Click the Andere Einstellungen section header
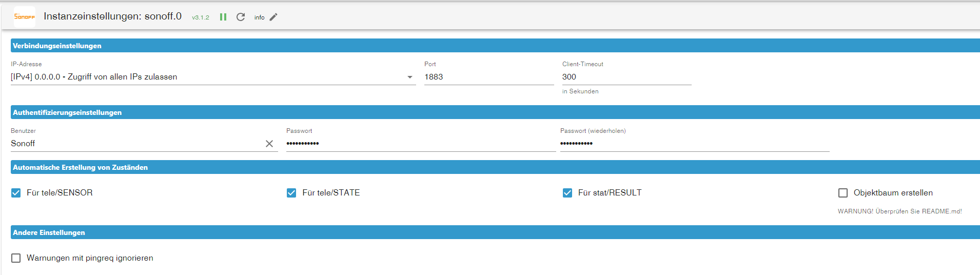 [x=495, y=232]
